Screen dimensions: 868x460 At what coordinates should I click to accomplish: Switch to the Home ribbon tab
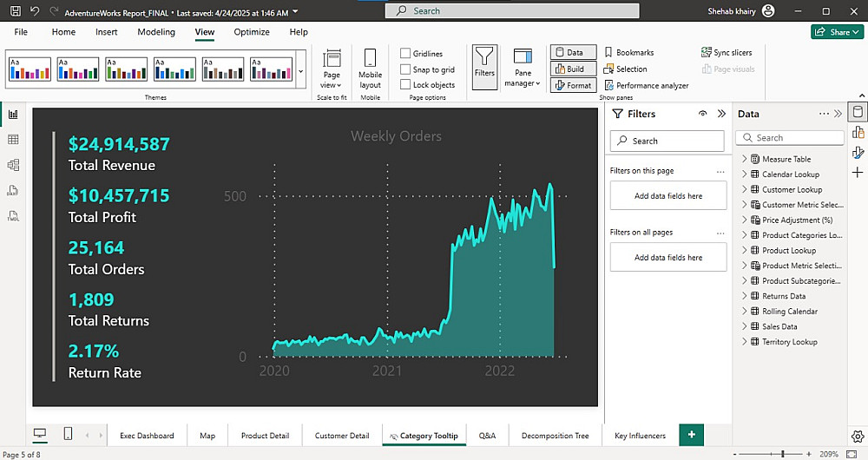[x=63, y=32]
